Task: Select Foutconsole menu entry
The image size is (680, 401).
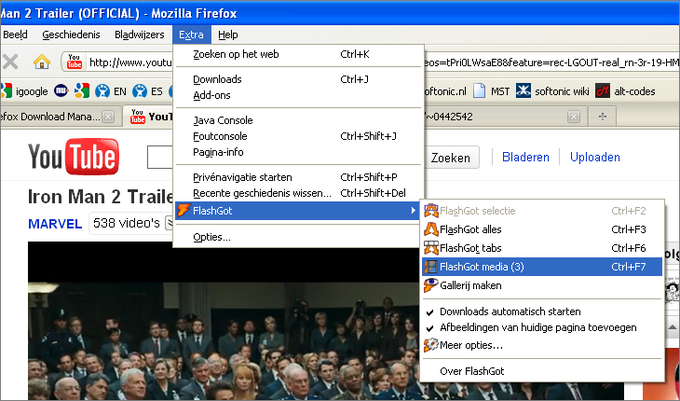Action: coord(298,136)
